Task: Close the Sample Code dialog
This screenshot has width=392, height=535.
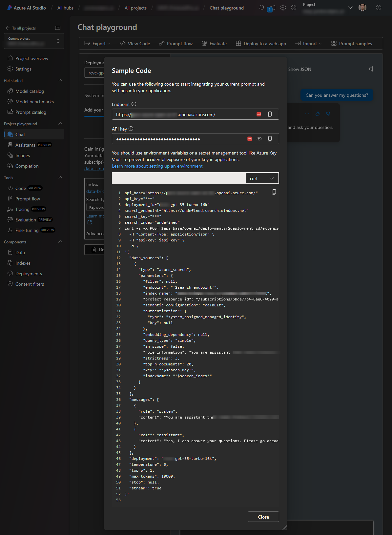Action: point(263,517)
